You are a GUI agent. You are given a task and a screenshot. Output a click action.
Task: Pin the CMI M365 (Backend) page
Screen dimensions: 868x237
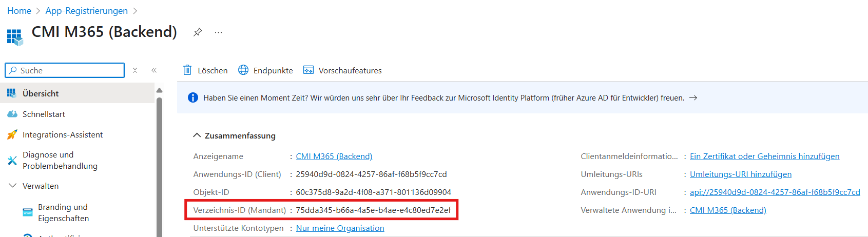pyautogui.click(x=198, y=32)
